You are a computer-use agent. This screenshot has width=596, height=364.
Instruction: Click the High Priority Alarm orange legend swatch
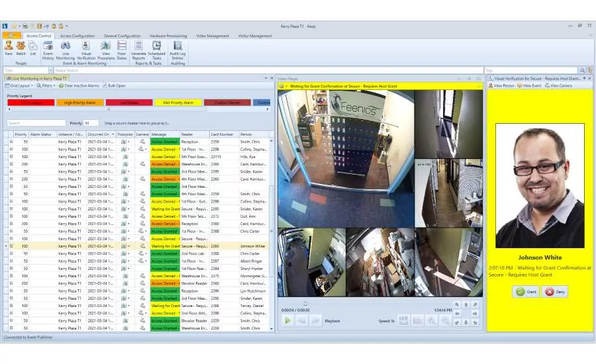[x=80, y=103]
